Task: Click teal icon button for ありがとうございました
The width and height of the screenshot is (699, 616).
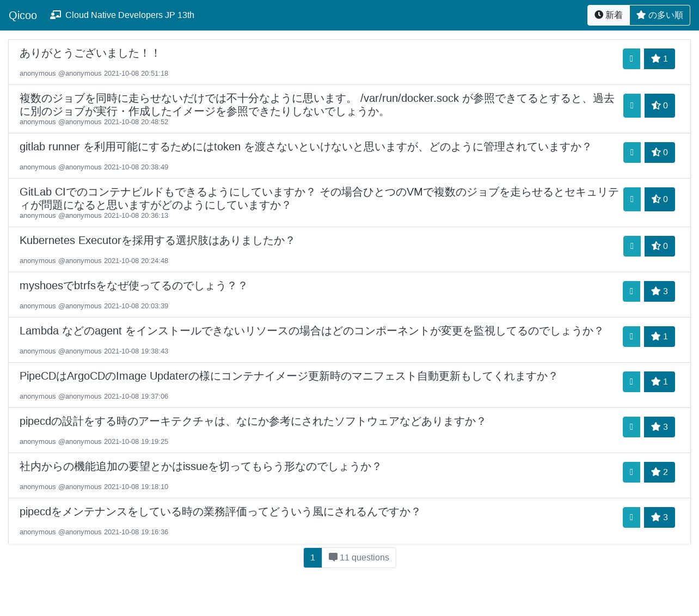Action: coord(631,59)
